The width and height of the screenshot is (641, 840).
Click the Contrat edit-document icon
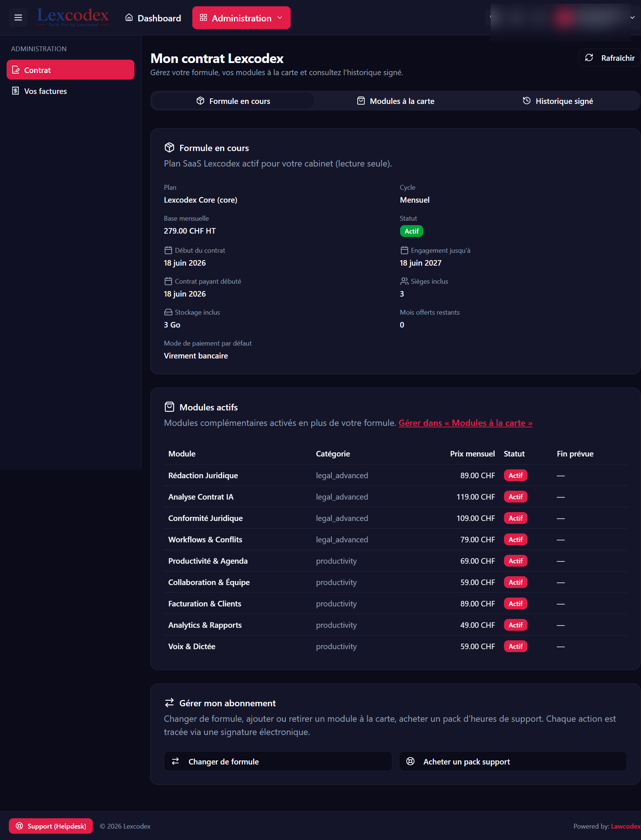click(15, 70)
